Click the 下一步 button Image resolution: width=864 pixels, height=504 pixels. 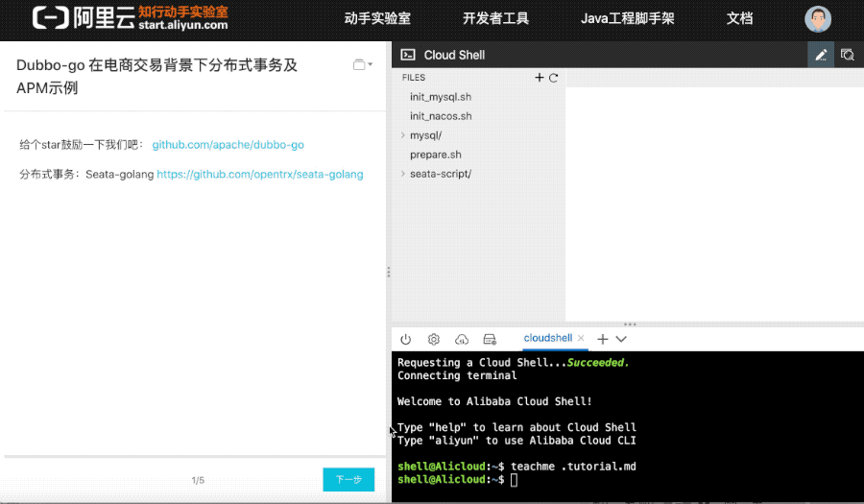click(x=348, y=480)
